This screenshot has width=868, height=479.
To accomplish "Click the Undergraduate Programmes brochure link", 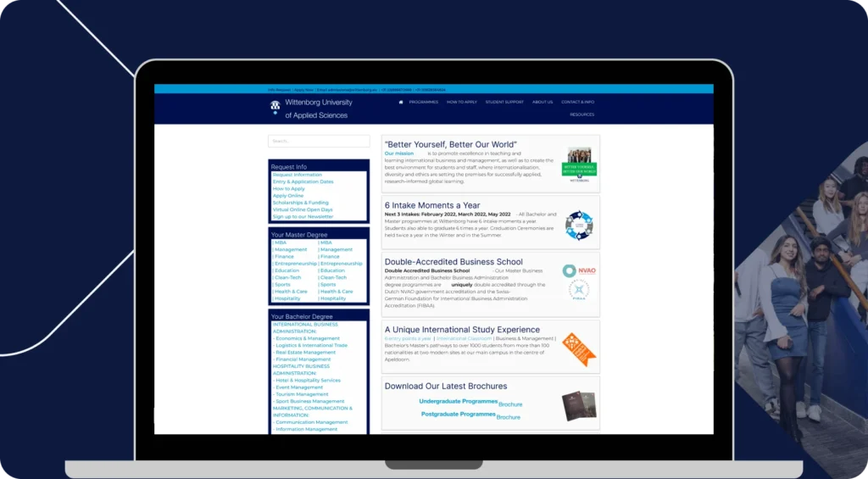I will 457,401.
